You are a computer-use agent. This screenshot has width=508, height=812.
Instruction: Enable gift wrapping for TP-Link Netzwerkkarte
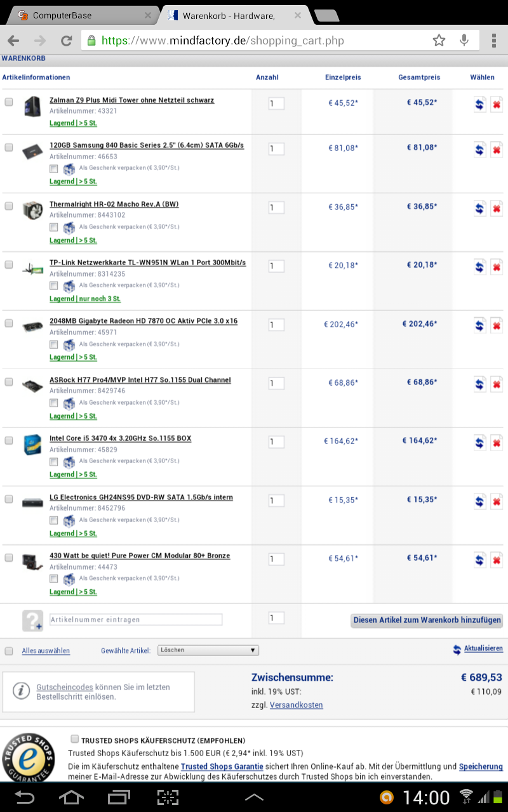[x=54, y=286]
